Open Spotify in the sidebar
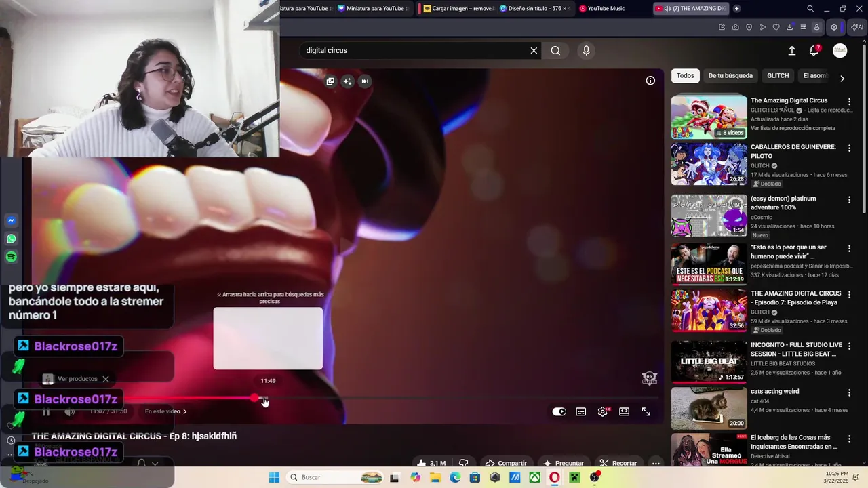The height and width of the screenshot is (488, 868). coord(11,257)
